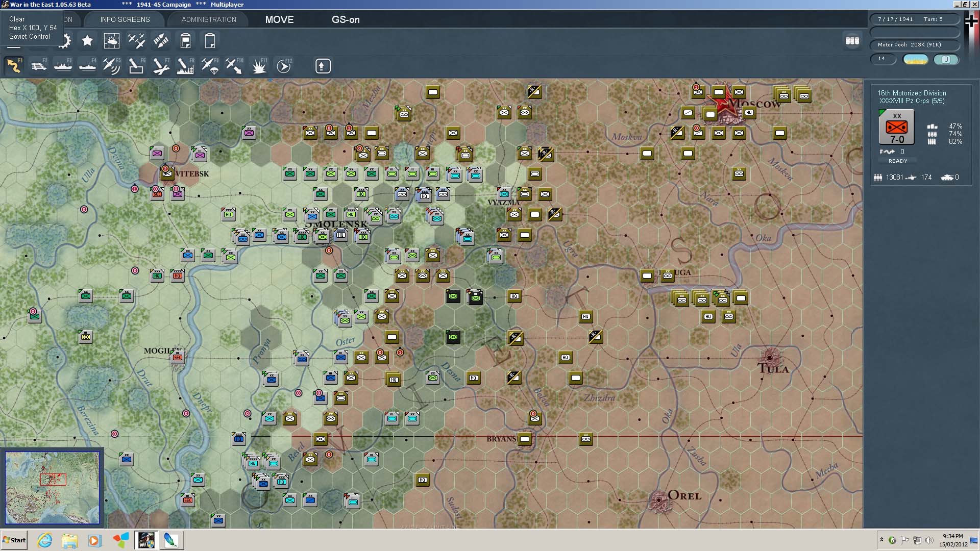Screen dimensions: 980x551
Task: Choose the F7 bomb airfield mode
Action: click(161, 66)
